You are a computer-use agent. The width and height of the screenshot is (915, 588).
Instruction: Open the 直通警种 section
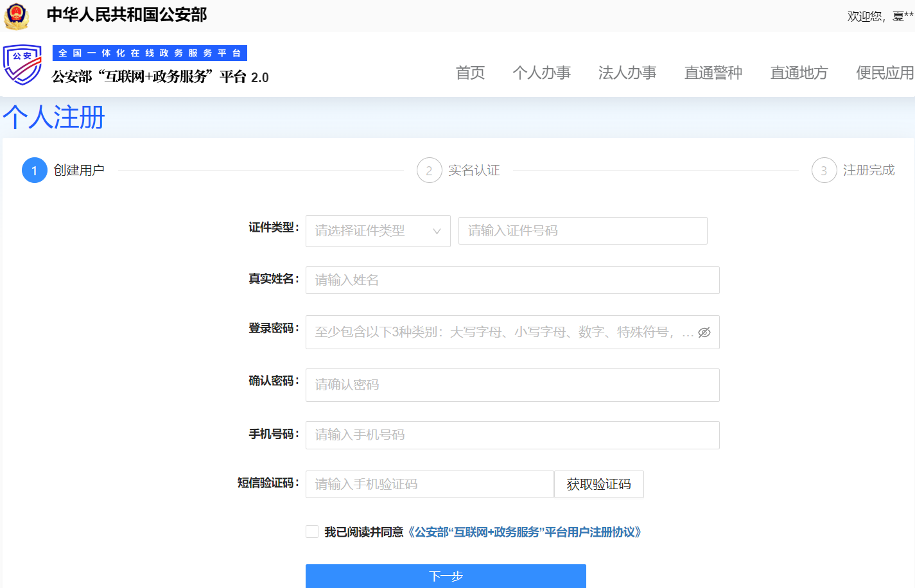[713, 73]
